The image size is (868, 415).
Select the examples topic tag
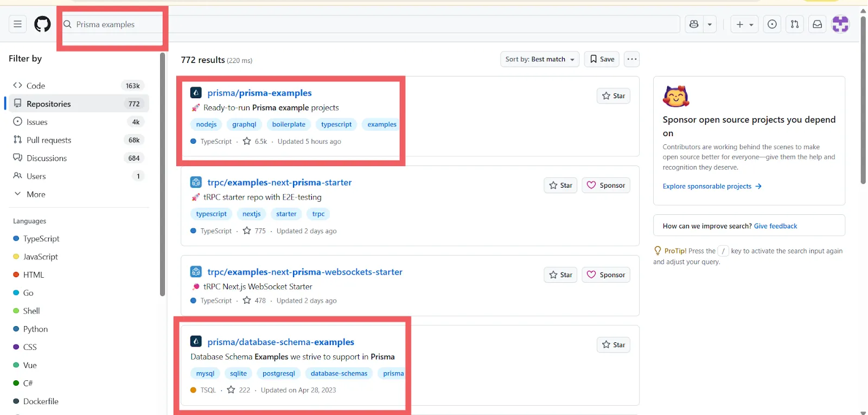click(382, 124)
